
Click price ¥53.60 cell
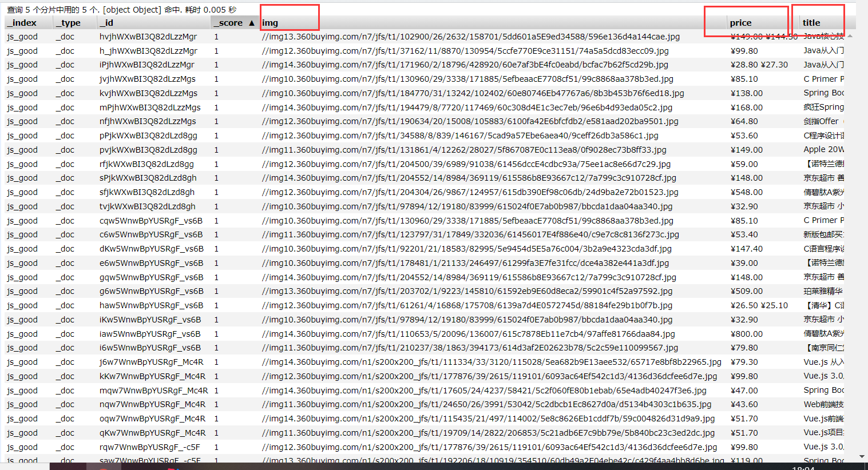pos(744,136)
